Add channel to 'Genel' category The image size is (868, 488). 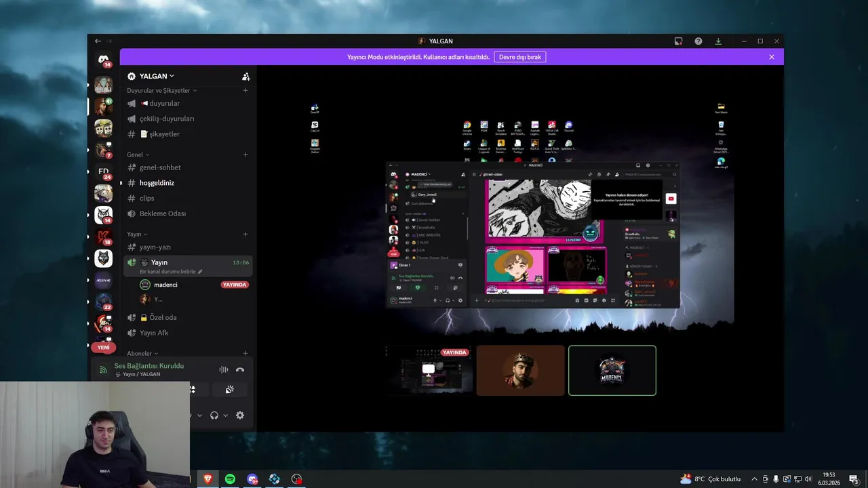click(245, 155)
